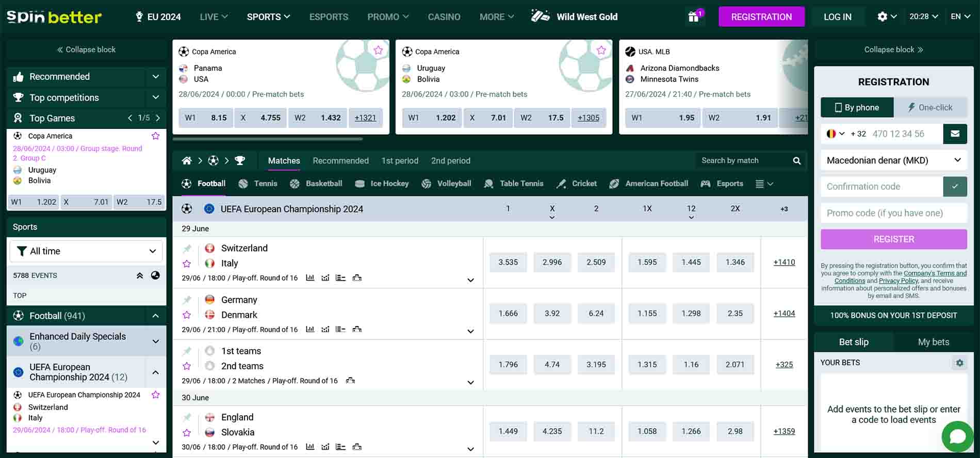
Task: Bet on Switzerland win odds 3.535
Action: tap(508, 262)
